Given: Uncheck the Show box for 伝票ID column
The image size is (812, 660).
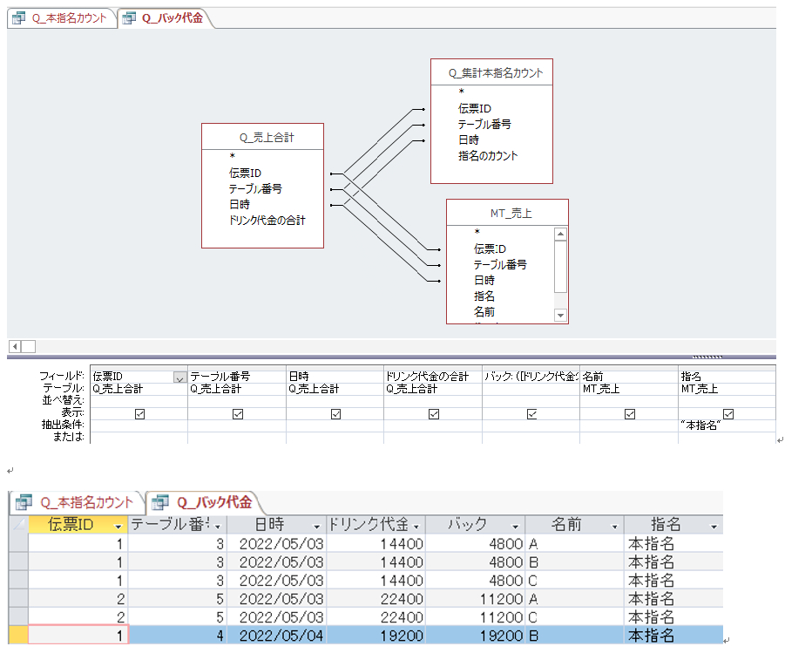Looking at the screenshot, I should pos(139,414).
